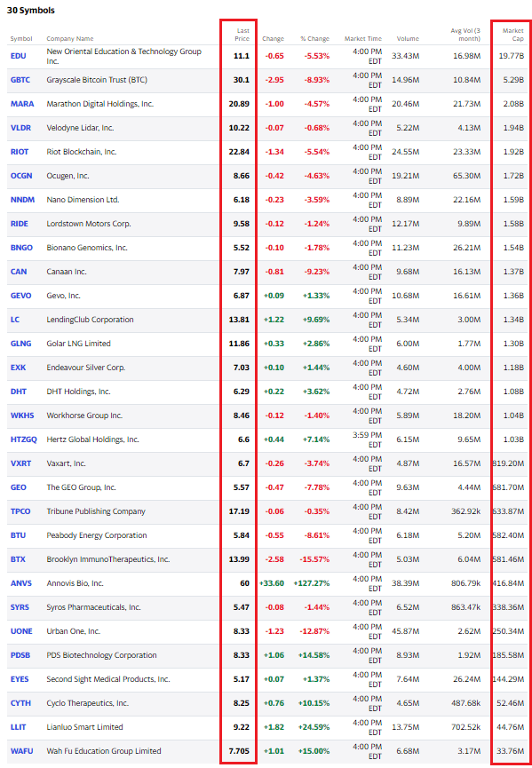The width and height of the screenshot is (532, 768).
Task: Select the EXK symbol link
Action: point(18,368)
